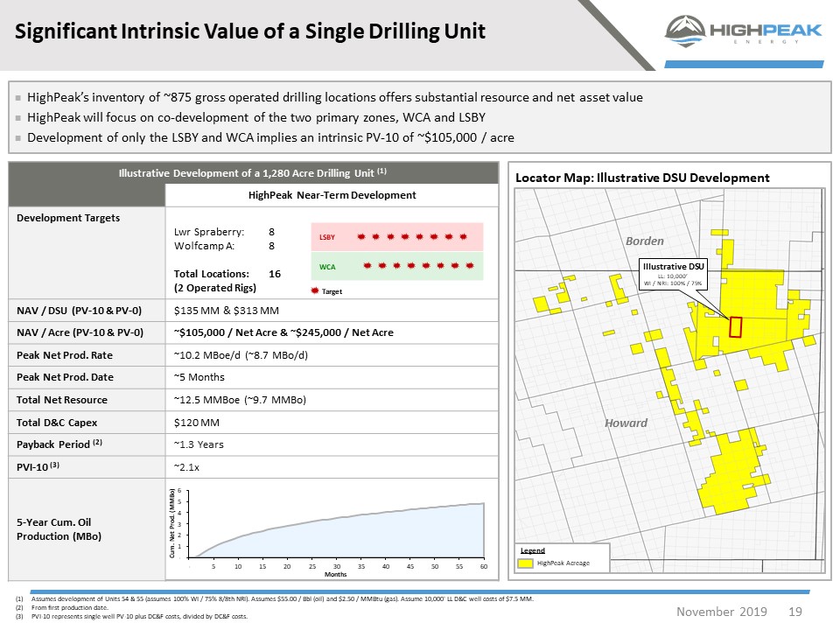Click the bullet about intrinsic PV-10 of ~$105,000 / acre
The width and height of the screenshot is (840, 630).
click(x=270, y=137)
